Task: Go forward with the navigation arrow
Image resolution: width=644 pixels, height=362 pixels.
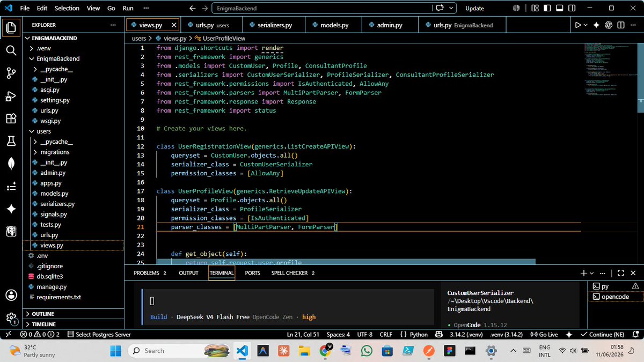Action: click(x=204, y=8)
